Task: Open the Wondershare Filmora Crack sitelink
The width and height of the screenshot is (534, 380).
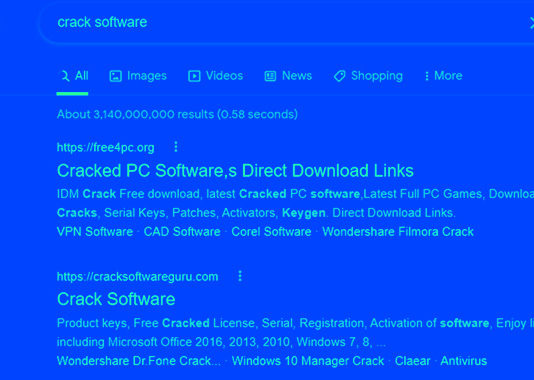Action: [x=398, y=232]
